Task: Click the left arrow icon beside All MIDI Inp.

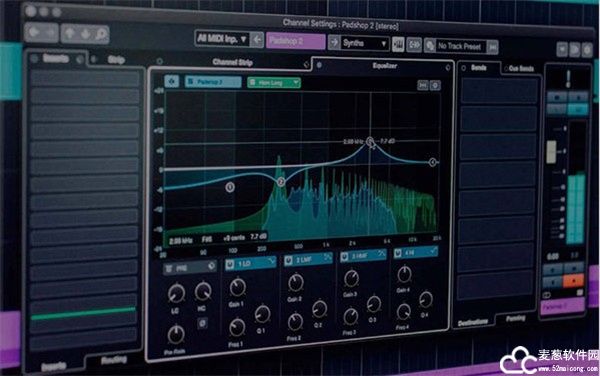Action: (x=258, y=39)
